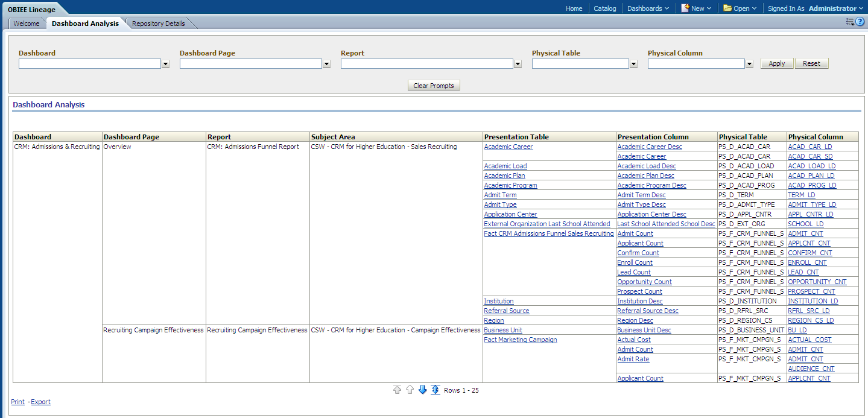Click the New document icon in the header

point(685,8)
